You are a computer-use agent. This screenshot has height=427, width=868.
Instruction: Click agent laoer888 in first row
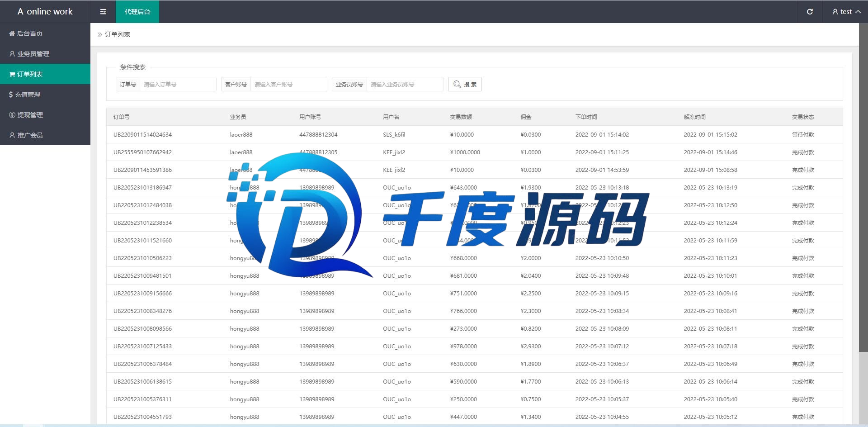(x=241, y=134)
